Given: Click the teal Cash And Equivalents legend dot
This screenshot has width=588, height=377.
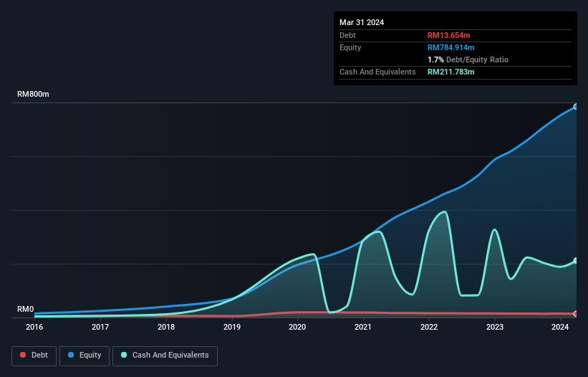Looking at the screenshot, I should 124,355.
